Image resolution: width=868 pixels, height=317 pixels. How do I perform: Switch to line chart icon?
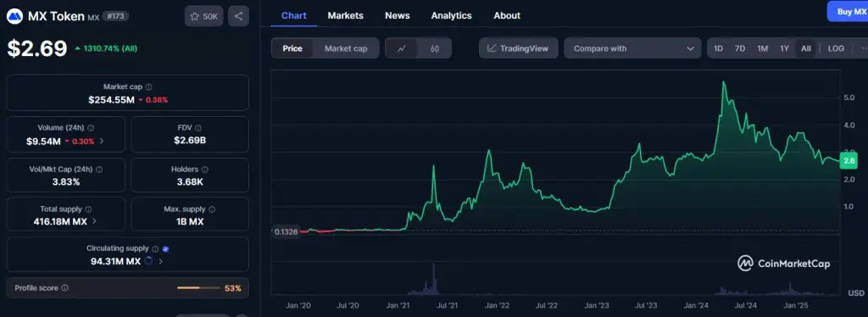pos(402,48)
